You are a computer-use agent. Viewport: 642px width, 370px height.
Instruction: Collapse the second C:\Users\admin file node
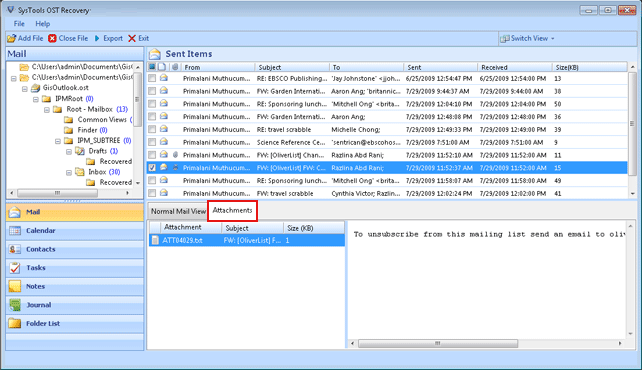14,78
